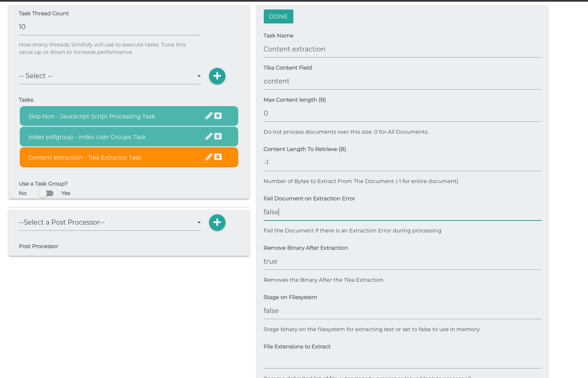Toggle the Use a Task Group switch

46,193
